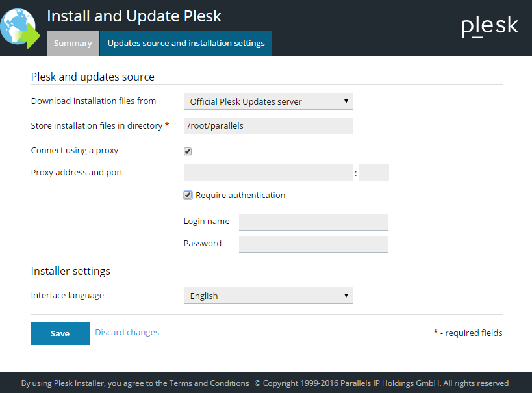Click the globe installer icon in header

tap(19, 27)
